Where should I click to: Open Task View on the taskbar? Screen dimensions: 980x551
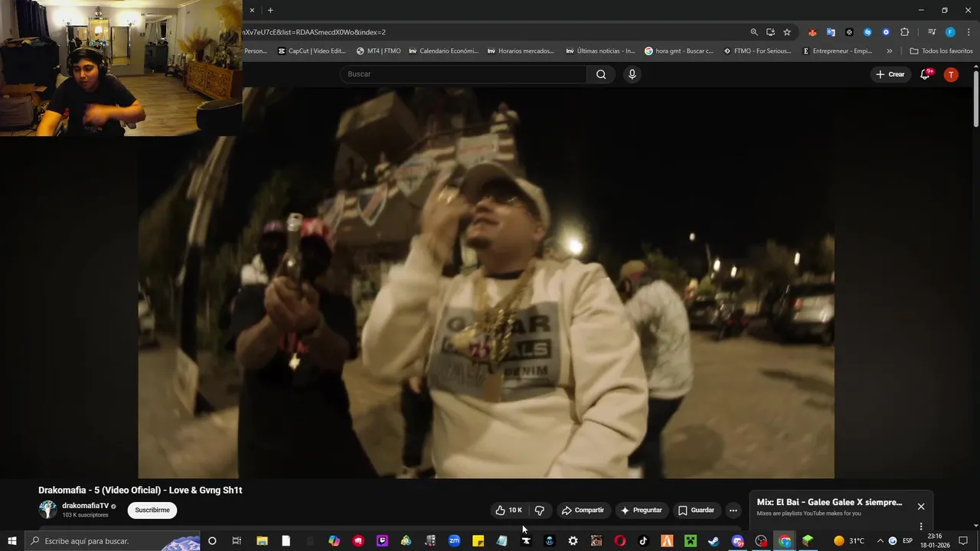coord(237,541)
